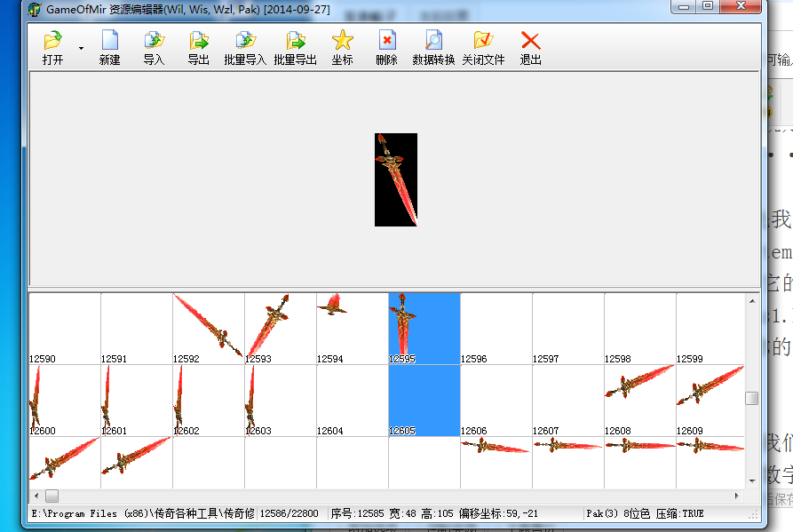The image size is (793, 532).
Task: Click the 偏移坐标:59,-21 status text
Action: [x=498, y=514]
